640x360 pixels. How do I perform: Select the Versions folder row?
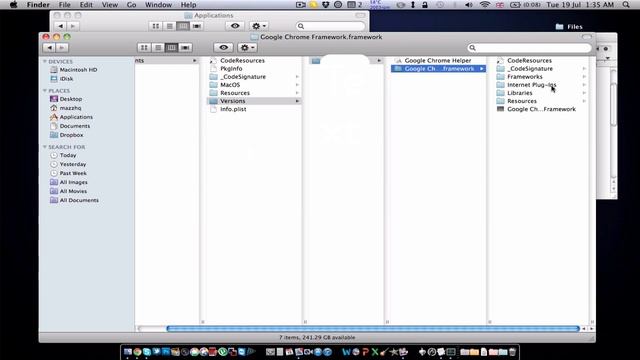pyautogui.click(x=254, y=101)
